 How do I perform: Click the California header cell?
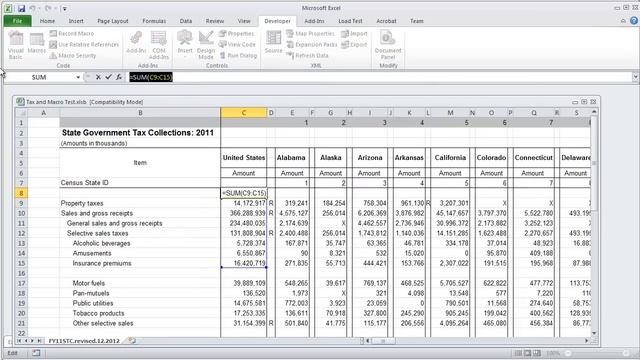(x=450, y=158)
